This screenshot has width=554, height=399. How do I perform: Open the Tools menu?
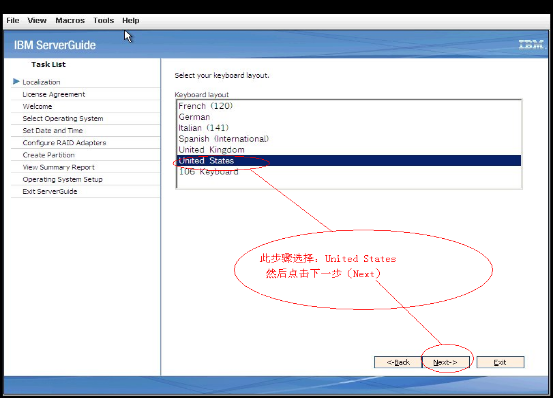[104, 20]
